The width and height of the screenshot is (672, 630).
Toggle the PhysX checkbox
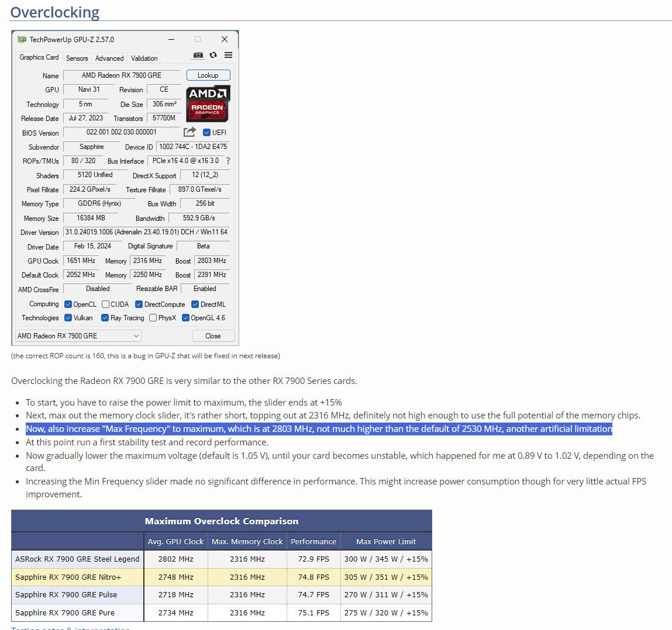click(x=153, y=318)
